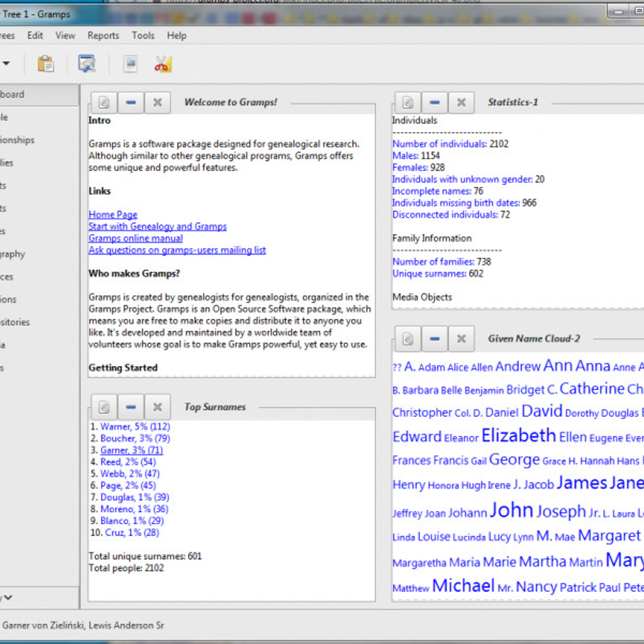Detach the Given Name Cloud-2 gramplet
The image size is (644, 644).
408,339
